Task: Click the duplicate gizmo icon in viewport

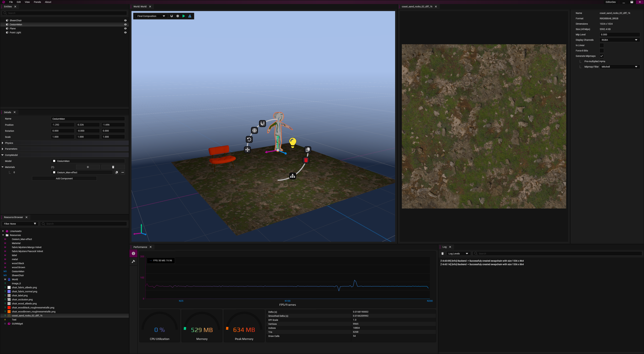Action: pos(308,150)
